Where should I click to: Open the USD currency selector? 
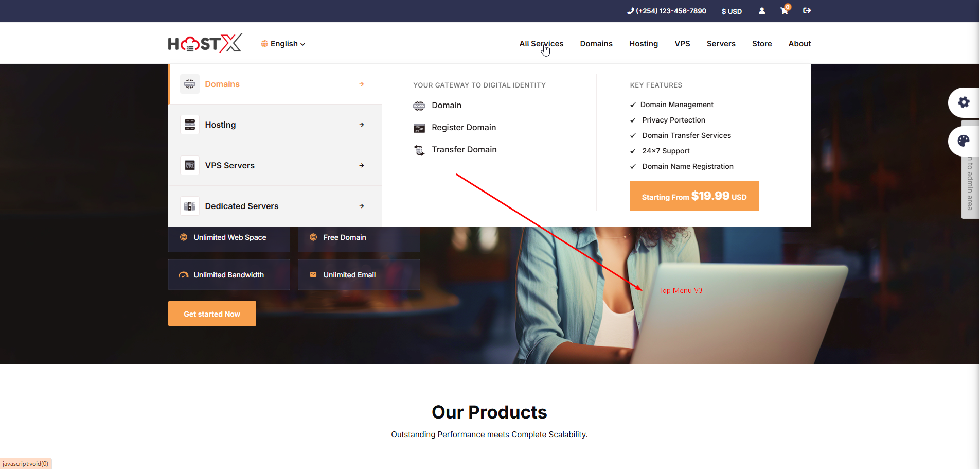pyautogui.click(x=732, y=11)
